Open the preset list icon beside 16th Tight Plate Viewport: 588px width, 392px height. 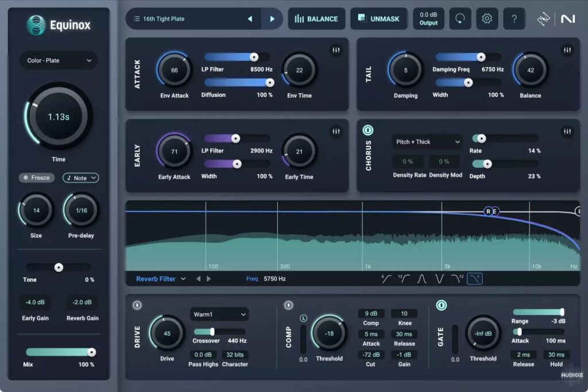pyautogui.click(x=137, y=19)
